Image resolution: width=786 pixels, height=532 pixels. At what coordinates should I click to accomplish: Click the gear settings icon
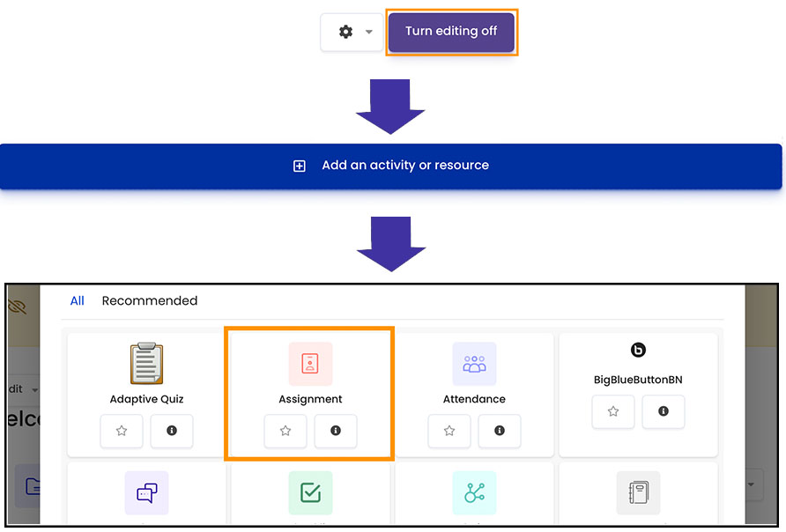tap(345, 32)
